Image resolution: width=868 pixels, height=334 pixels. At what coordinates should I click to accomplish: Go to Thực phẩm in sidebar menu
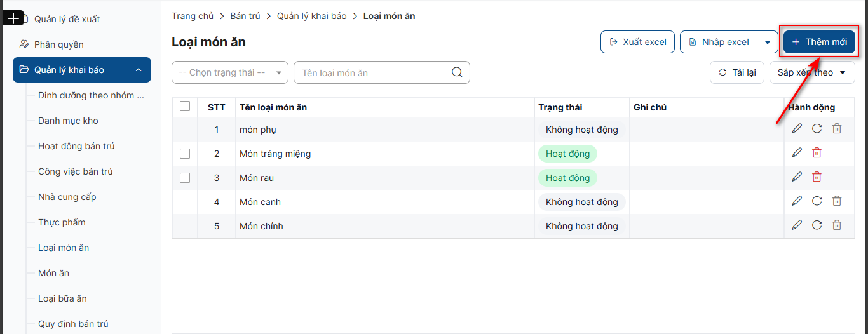(x=62, y=222)
